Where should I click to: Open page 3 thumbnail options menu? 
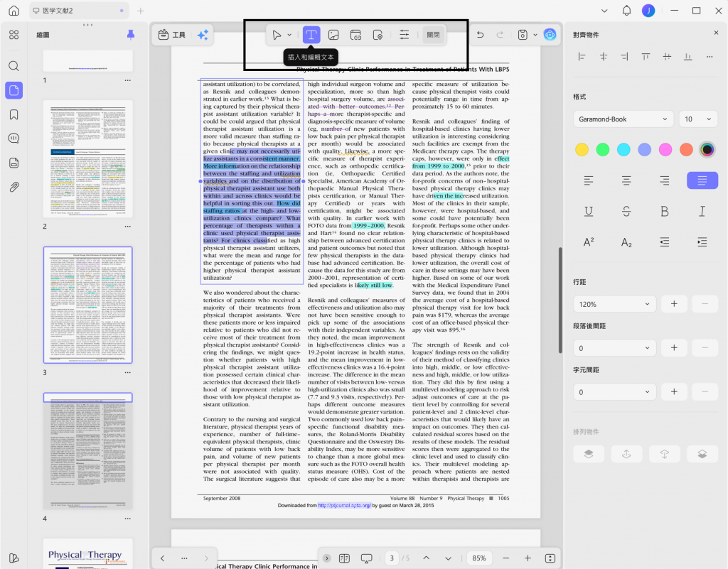click(x=128, y=372)
